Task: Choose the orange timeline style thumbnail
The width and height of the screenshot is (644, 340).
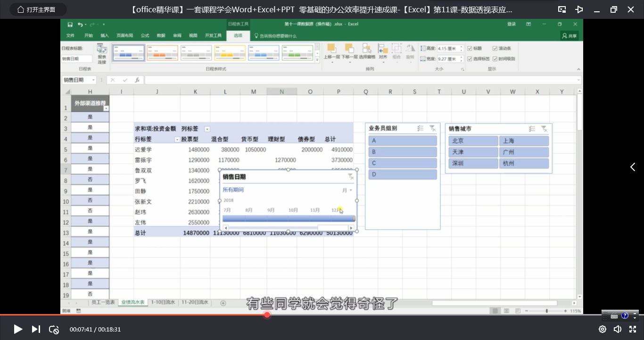Action: point(162,53)
